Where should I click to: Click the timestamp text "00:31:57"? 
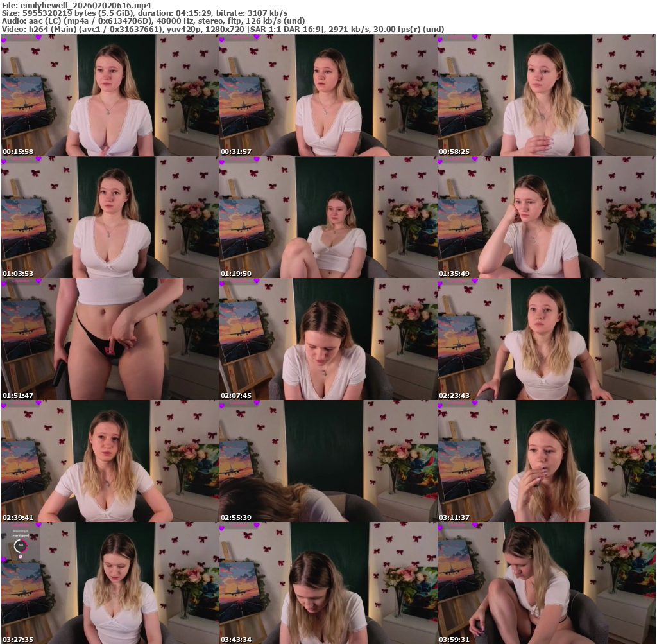coord(236,152)
